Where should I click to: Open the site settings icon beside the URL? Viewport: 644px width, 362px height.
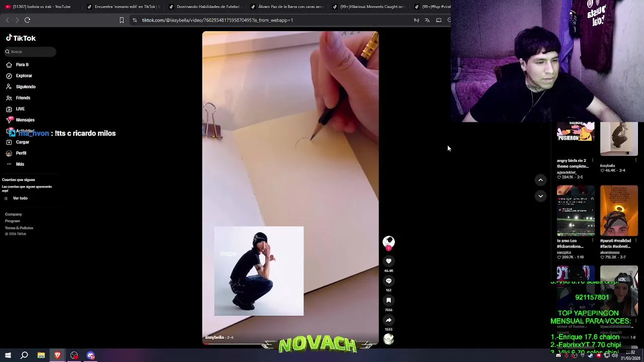pyautogui.click(x=134, y=20)
